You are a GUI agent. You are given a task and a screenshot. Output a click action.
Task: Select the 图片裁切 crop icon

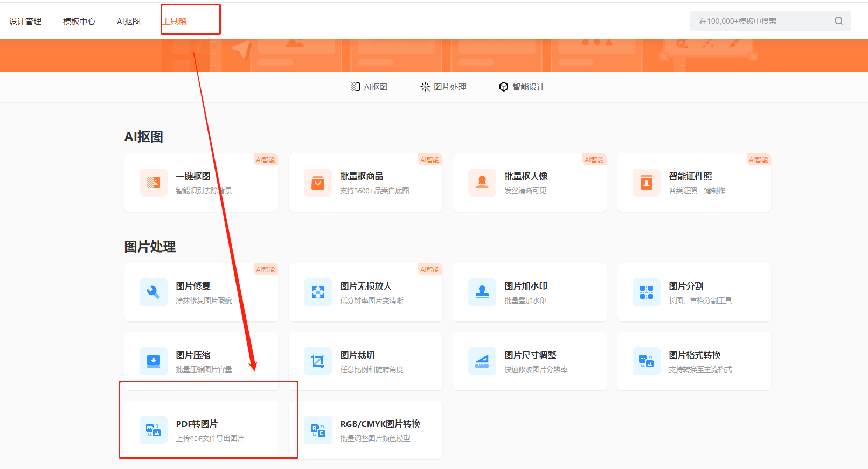click(318, 361)
